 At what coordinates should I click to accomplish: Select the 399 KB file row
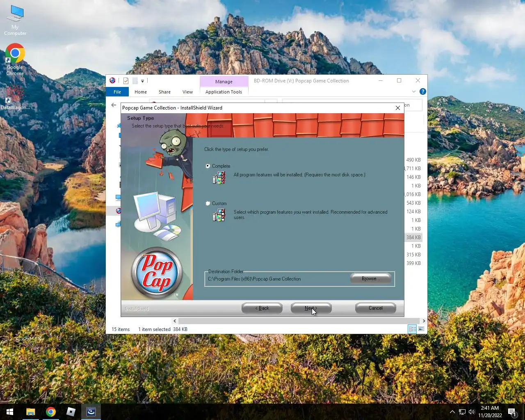tap(413, 263)
